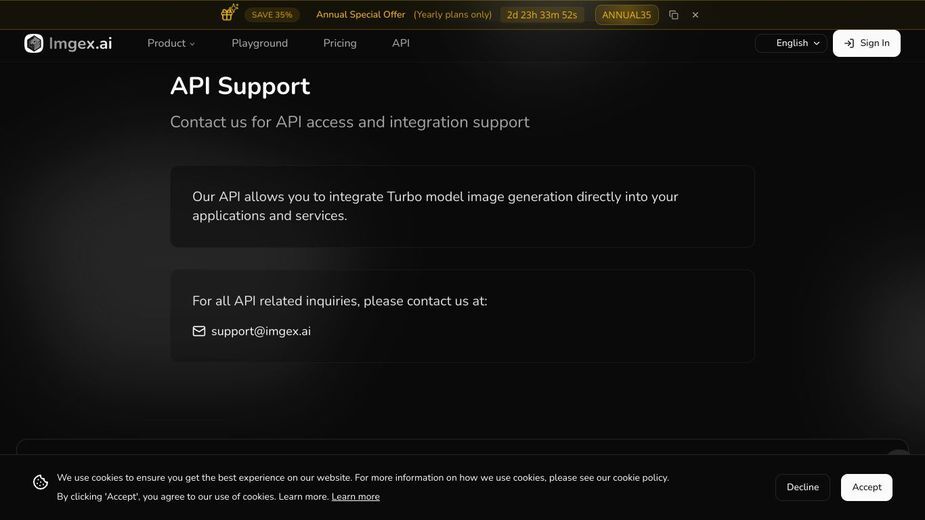
Task: Copy the ANNUAL35 coupon code icon
Action: (x=674, y=15)
